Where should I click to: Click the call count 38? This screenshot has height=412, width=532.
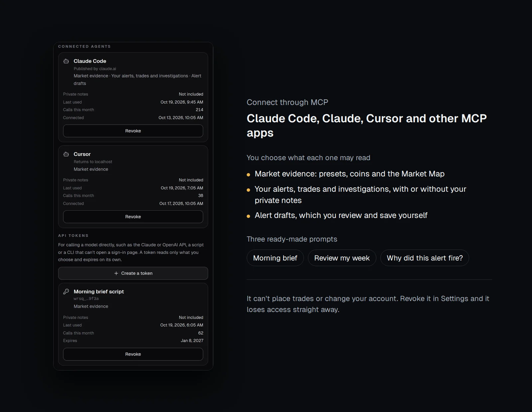pyautogui.click(x=200, y=196)
